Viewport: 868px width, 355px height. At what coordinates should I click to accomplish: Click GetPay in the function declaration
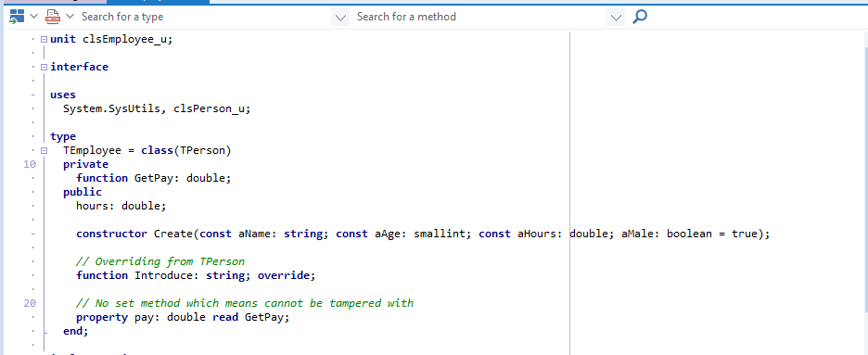pos(158,178)
